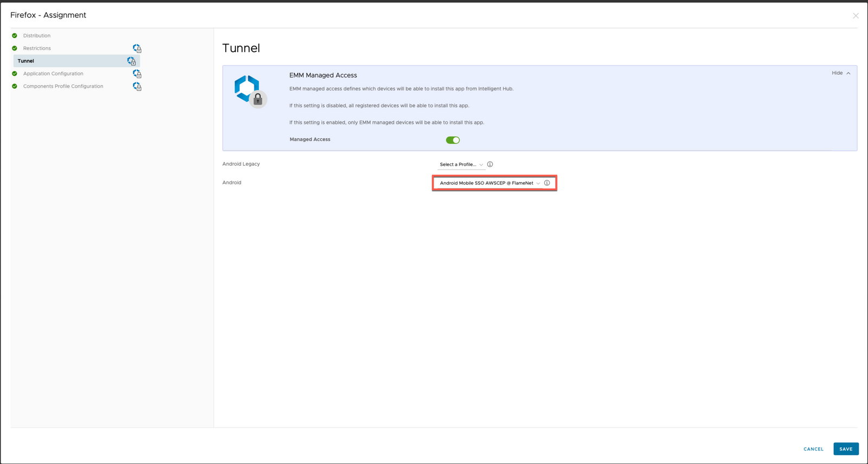Click the Cancel button
Image resolution: width=868 pixels, height=464 pixels.
[813, 449]
